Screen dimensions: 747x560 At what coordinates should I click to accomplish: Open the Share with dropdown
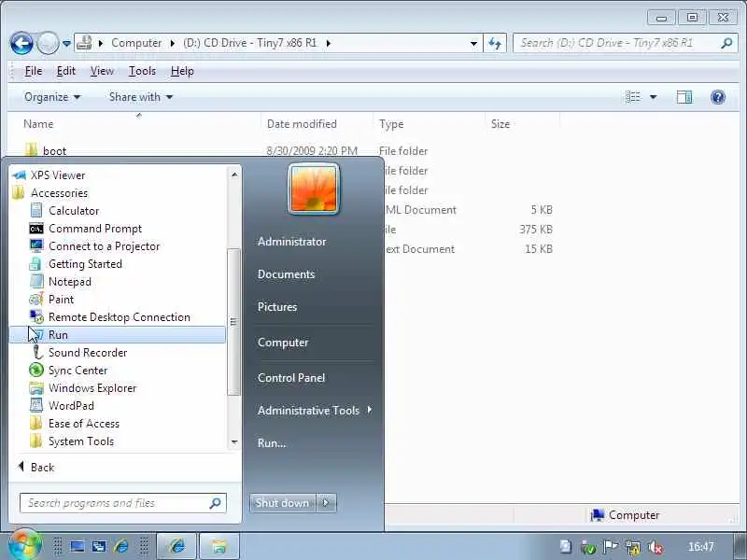141,97
